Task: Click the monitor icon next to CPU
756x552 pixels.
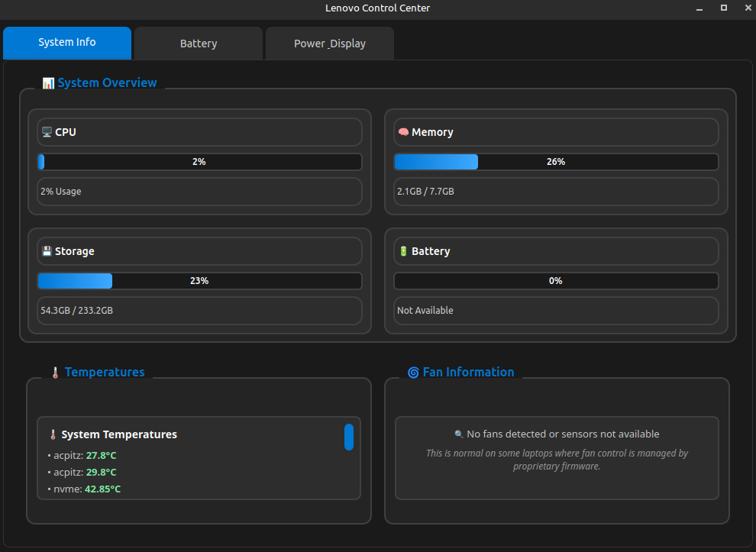Action: 47,132
